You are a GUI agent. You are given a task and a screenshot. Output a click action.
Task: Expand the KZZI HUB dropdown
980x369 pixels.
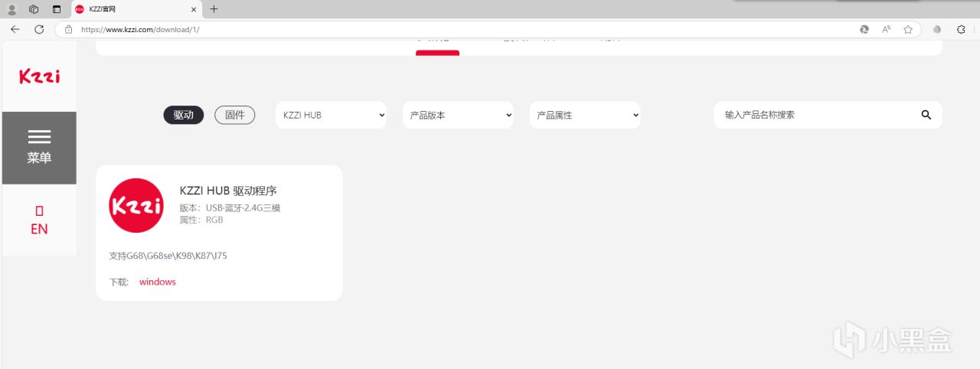tap(332, 115)
